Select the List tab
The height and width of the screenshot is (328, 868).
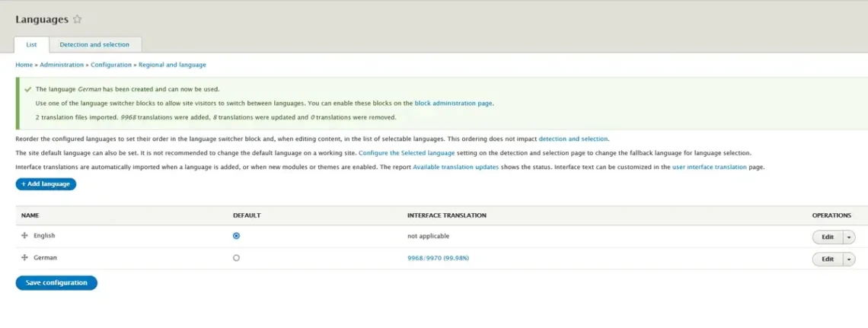[31, 45]
